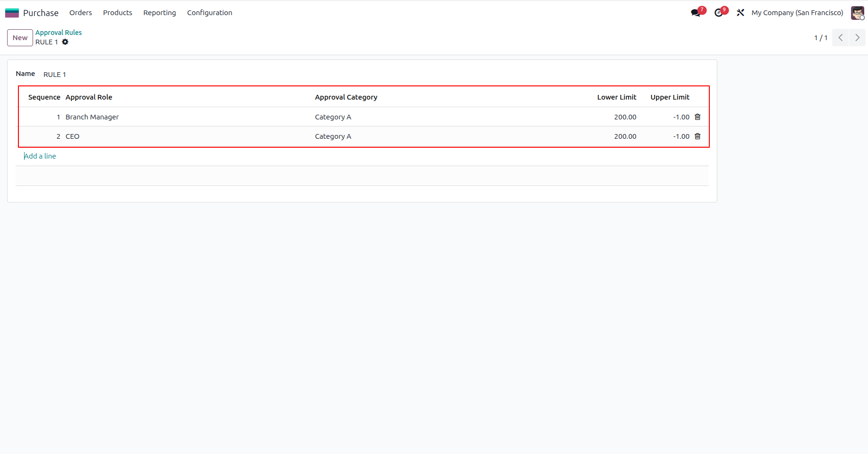The width and height of the screenshot is (868, 454).
Task: Open the user avatar menu
Action: (x=857, y=13)
